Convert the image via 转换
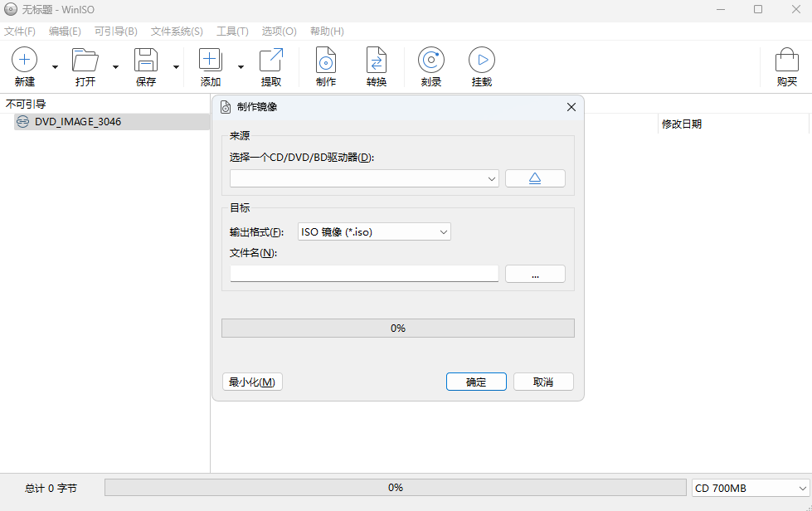The image size is (812, 511). [377, 66]
